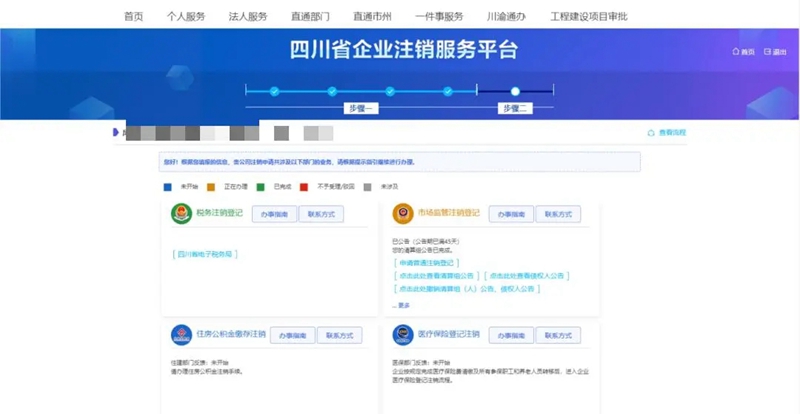Open 工程建设项目审批 in the navigation
Screen dimensions: 800x414
[589, 16]
